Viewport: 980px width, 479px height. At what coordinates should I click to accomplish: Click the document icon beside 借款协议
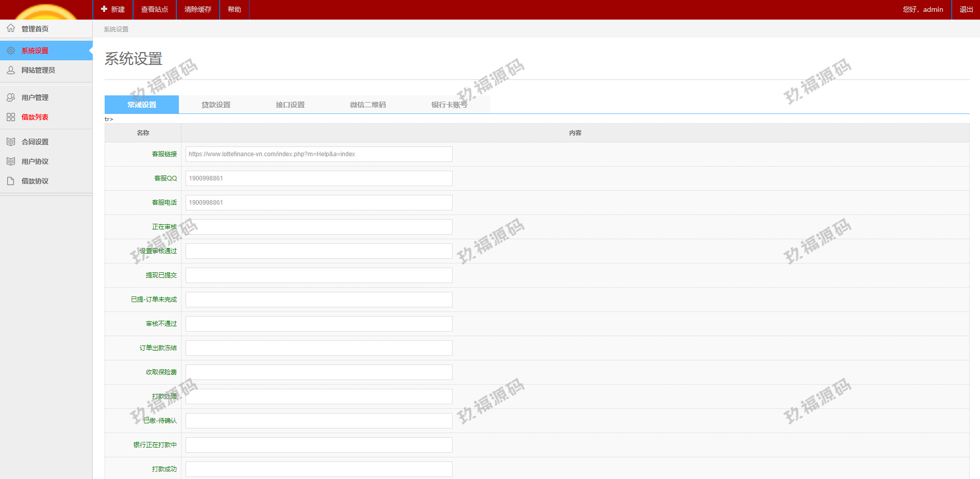11,181
